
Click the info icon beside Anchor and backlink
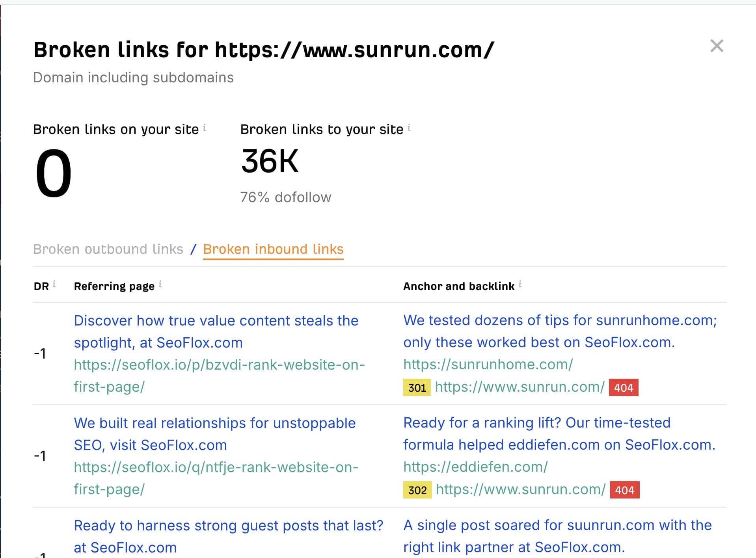click(520, 283)
